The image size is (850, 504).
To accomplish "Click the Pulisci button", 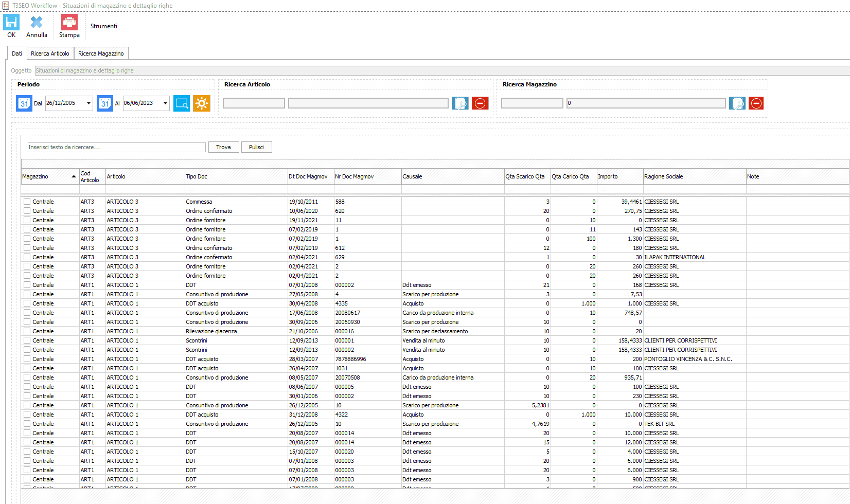I will point(256,147).
